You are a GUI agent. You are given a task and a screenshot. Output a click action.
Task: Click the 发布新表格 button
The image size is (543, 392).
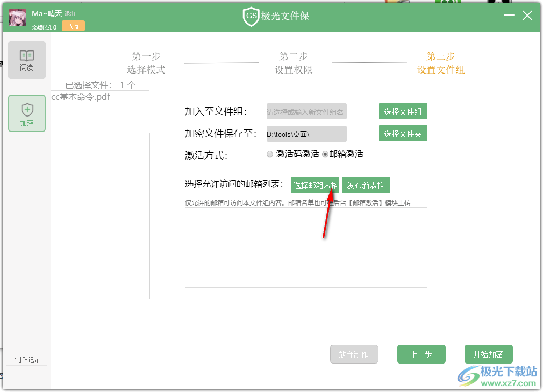366,184
